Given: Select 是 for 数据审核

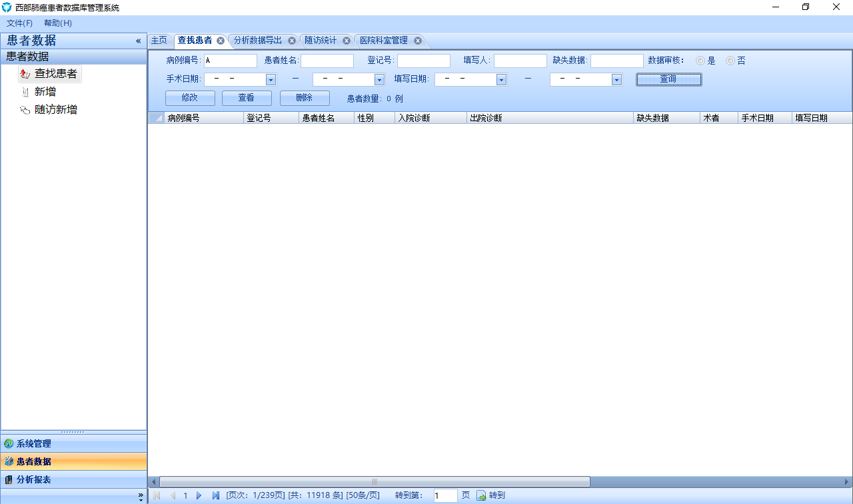Looking at the screenshot, I should (700, 60).
